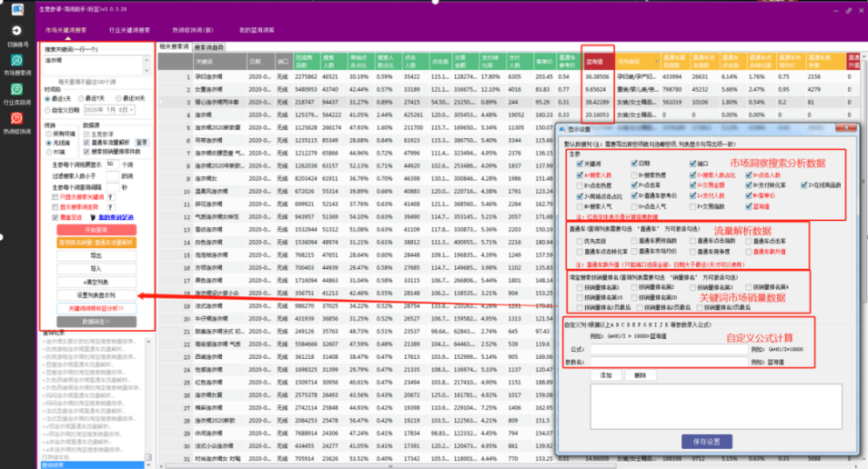This screenshot has height=469, width=868.
Task: Enable 只显示搜索关键词 checkbox
Action: (x=56, y=197)
